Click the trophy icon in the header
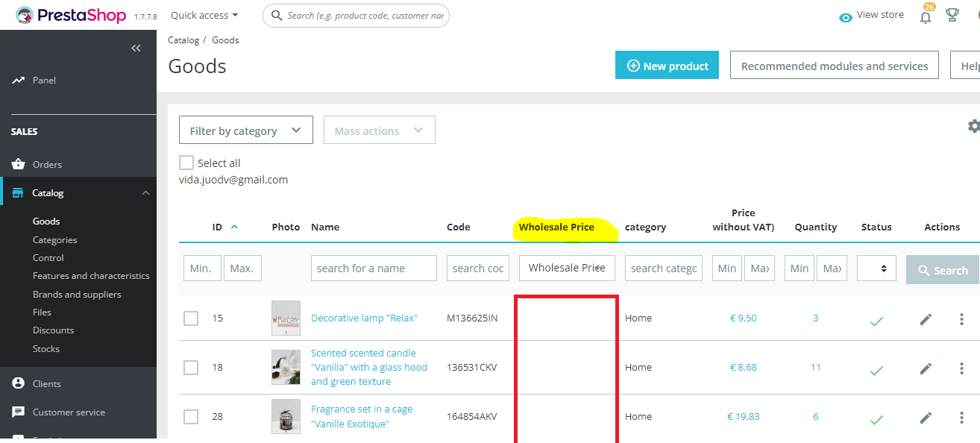This screenshot has width=980, height=443. click(x=952, y=15)
